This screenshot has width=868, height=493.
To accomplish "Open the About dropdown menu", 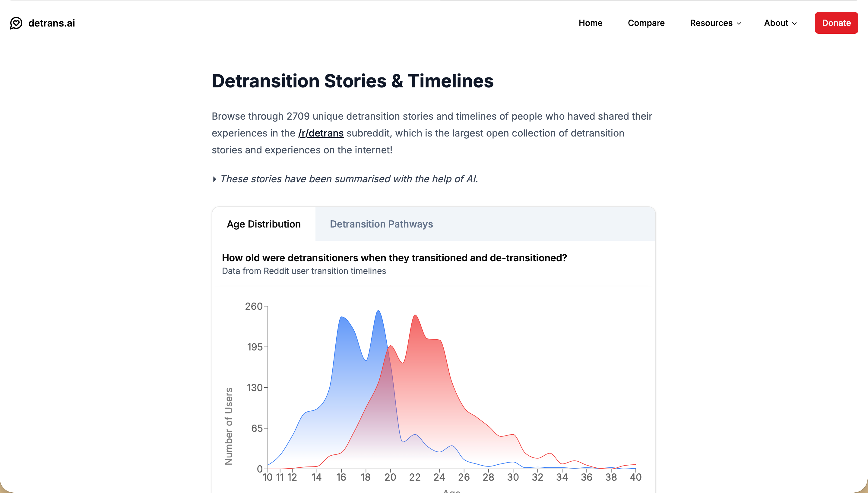I will (x=776, y=23).
